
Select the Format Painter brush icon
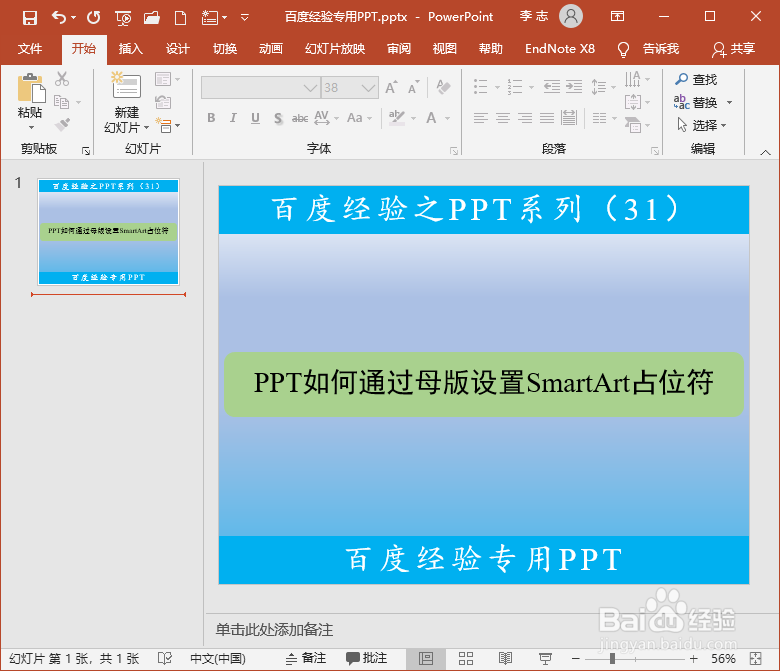click(x=62, y=124)
